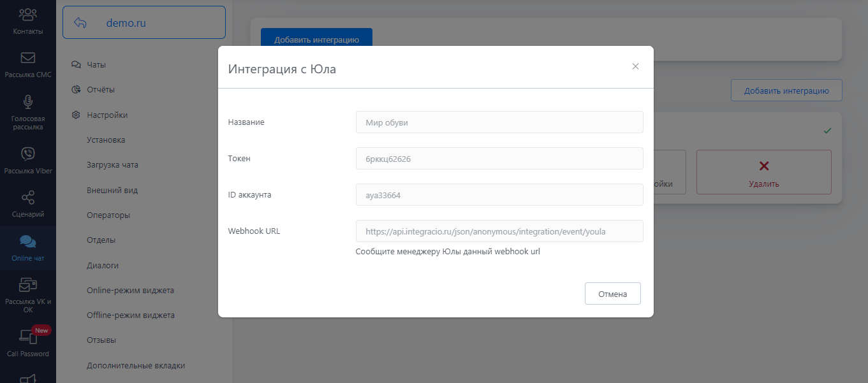Open Offline-режим виджета settings
The width and height of the screenshot is (868, 383).
[x=131, y=315]
